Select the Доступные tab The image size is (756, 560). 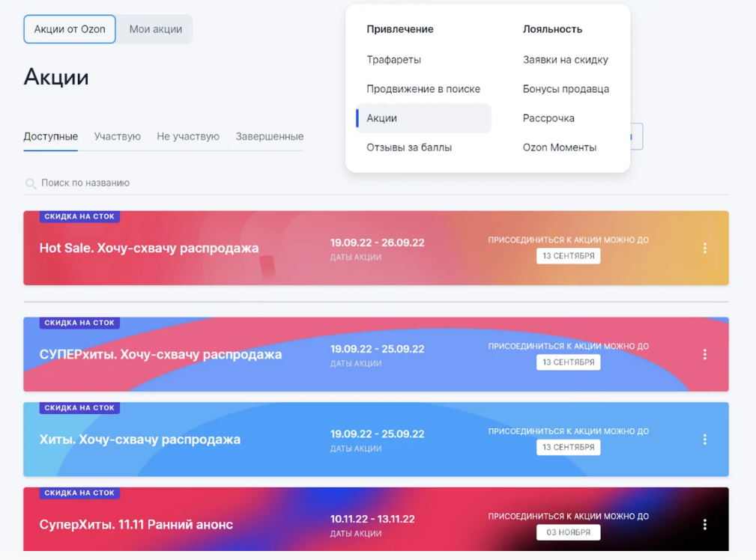coord(50,136)
